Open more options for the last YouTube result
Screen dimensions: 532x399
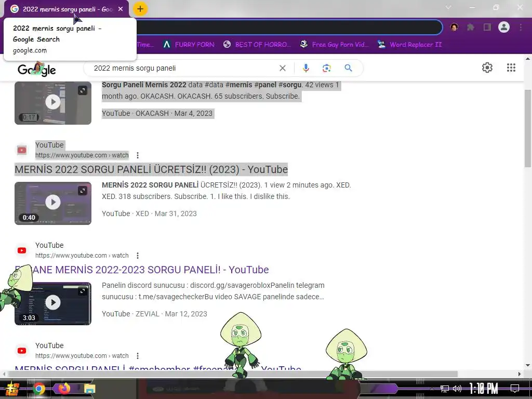[137, 356]
